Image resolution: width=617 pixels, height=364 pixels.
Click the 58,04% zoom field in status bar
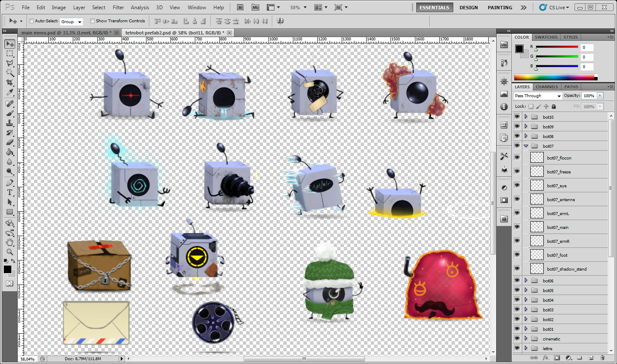28,359
